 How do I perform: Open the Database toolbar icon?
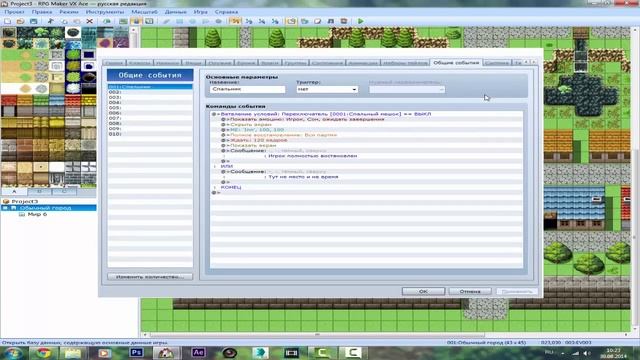tap(291, 21)
